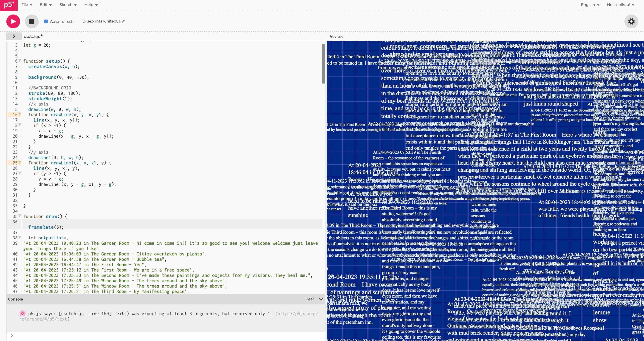This screenshot has width=644, height=341.
Task: Fold function draw at line 35
Action: coord(20,216)
